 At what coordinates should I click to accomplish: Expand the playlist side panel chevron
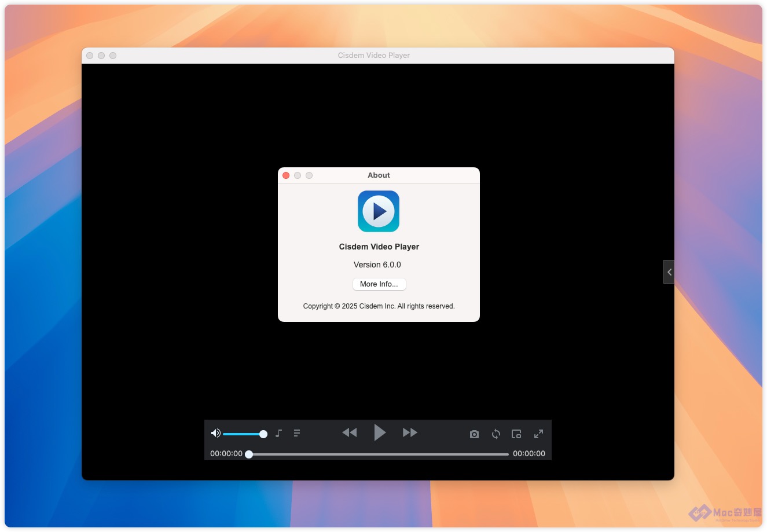coord(669,272)
